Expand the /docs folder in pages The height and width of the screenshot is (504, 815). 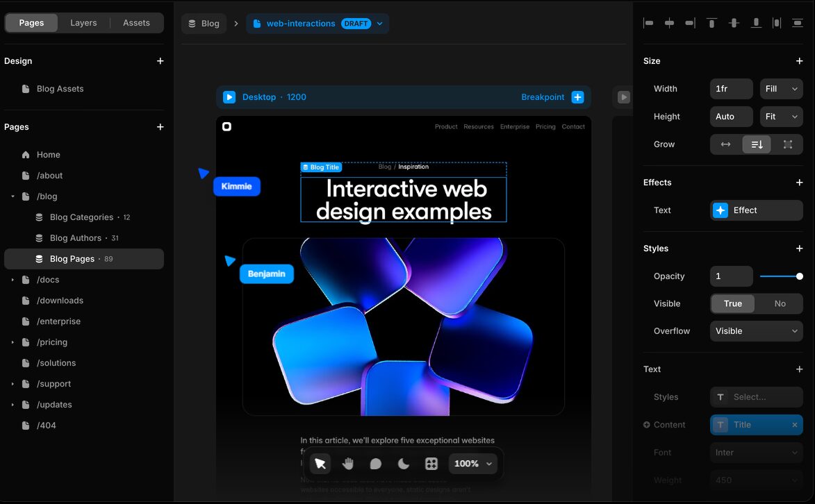tap(13, 280)
